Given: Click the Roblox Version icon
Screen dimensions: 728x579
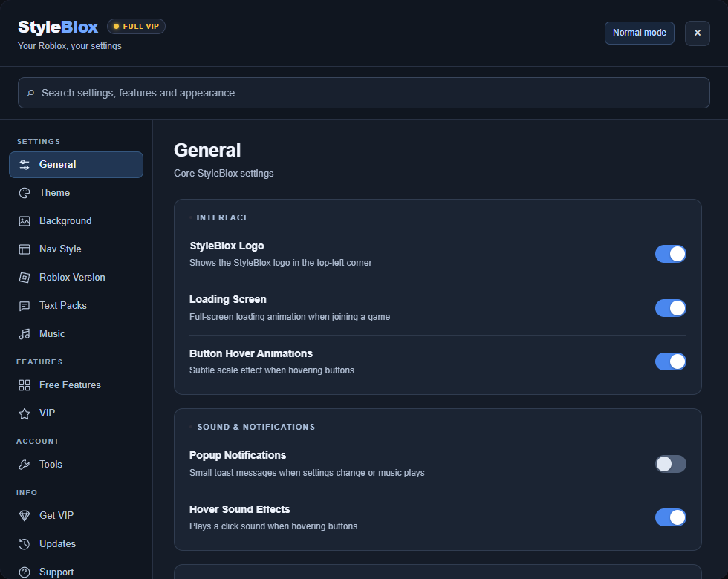Looking at the screenshot, I should (x=25, y=278).
